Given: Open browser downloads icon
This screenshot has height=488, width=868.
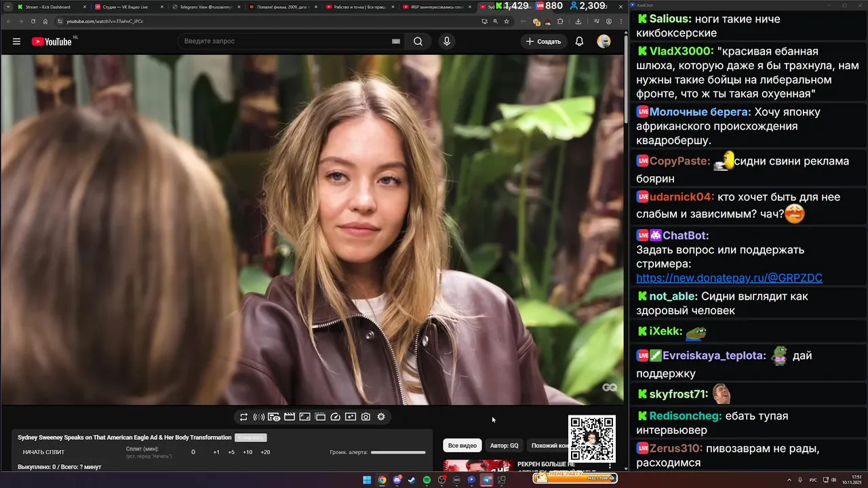Looking at the screenshot, I should click(578, 21).
